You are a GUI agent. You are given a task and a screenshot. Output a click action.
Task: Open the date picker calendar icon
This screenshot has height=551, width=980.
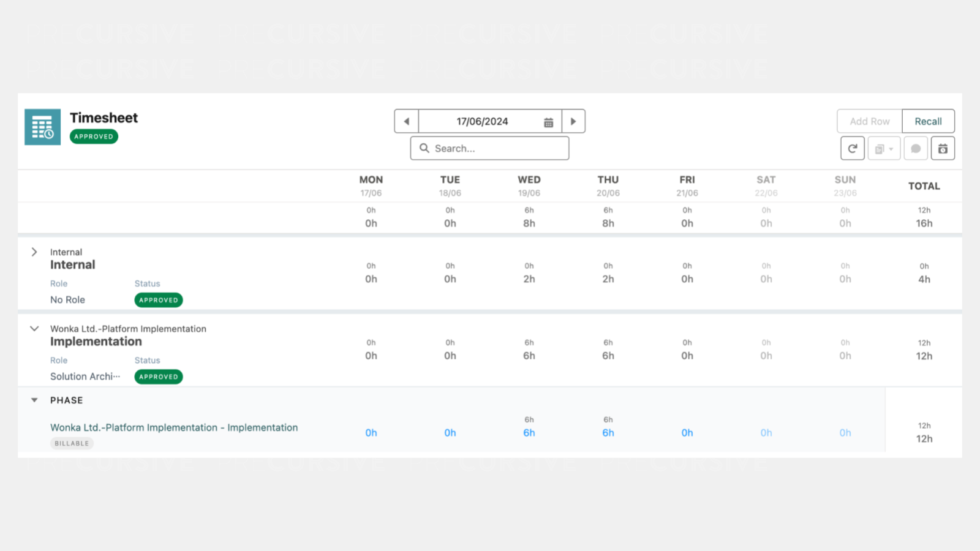[x=548, y=122]
